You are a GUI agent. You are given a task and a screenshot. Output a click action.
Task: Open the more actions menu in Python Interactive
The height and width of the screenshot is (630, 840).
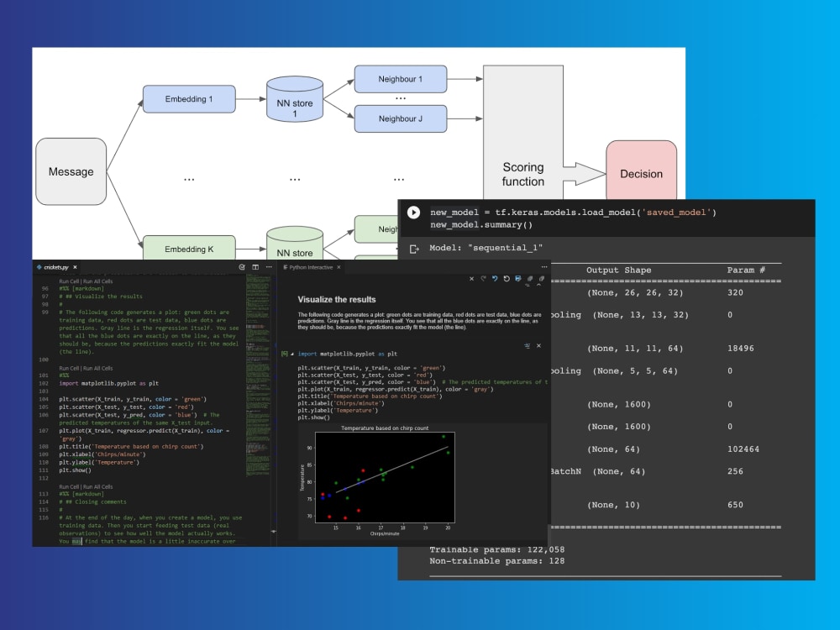(x=544, y=267)
